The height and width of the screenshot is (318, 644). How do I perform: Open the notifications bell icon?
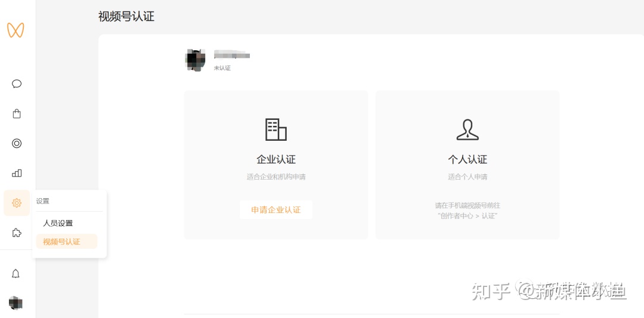(x=16, y=273)
